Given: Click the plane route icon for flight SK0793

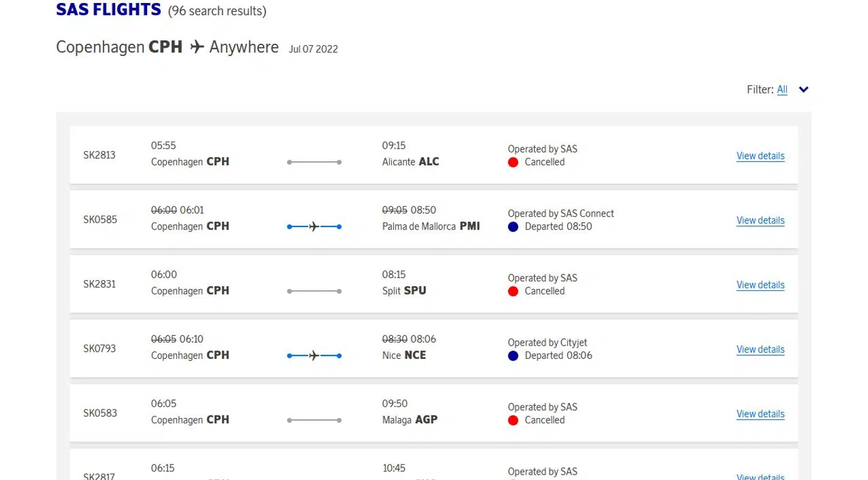Looking at the screenshot, I should pos(314,356).
